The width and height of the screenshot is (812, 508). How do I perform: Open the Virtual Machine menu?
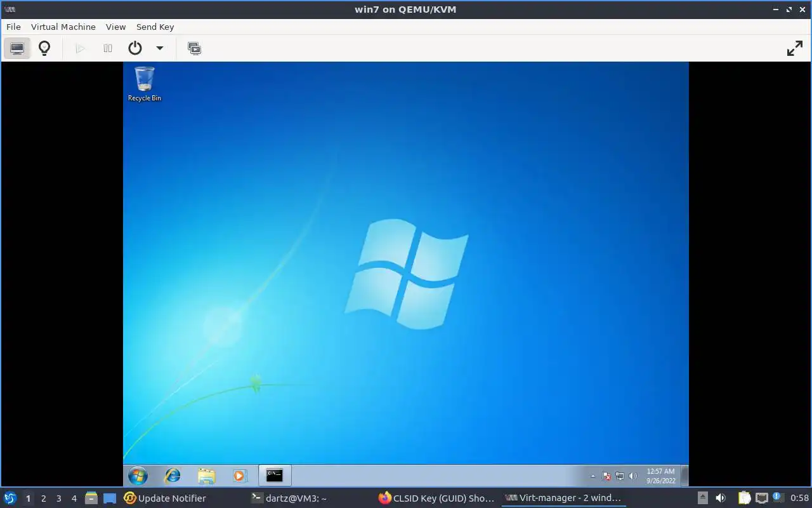(63, 27)
